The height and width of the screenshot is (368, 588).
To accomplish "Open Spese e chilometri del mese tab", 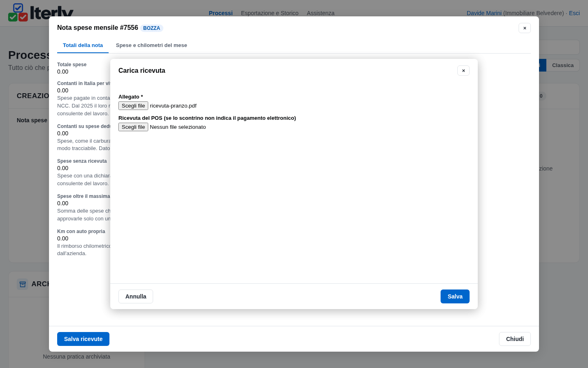I will point(151,45).
